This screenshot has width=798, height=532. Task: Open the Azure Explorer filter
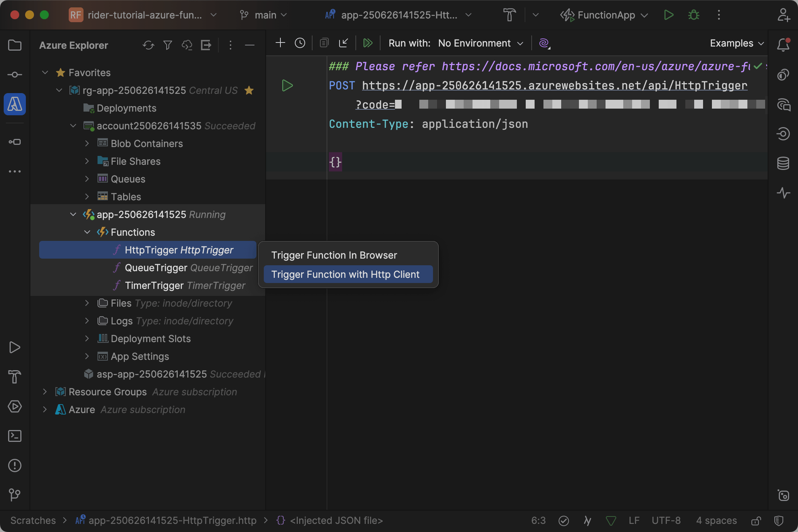[x=168, y=45]
